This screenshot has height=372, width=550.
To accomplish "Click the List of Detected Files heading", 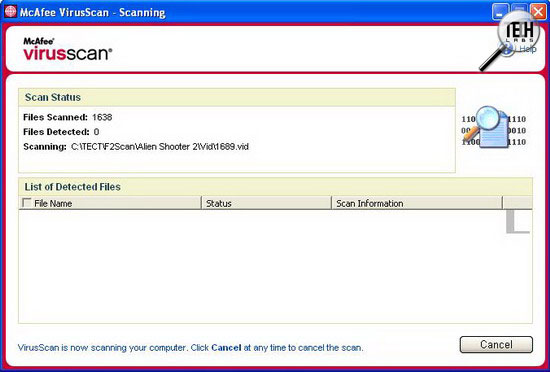I will (73, 187).
